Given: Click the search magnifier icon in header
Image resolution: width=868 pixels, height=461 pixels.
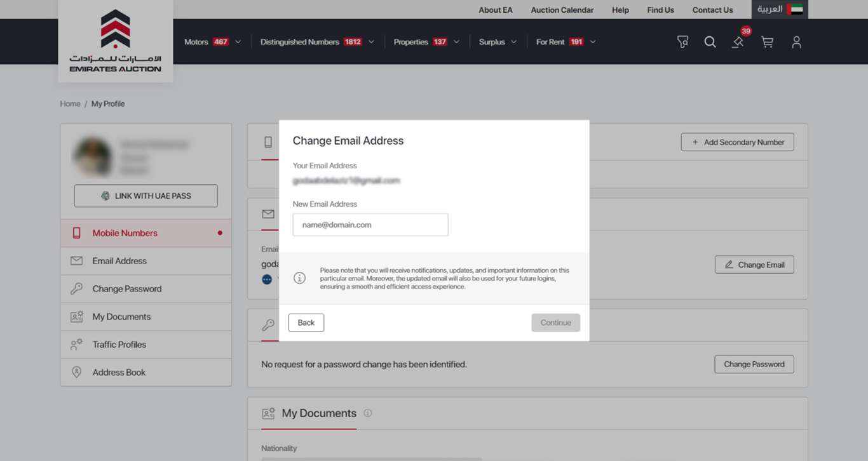Looking at the screenshot, I should tap(710, 42).
